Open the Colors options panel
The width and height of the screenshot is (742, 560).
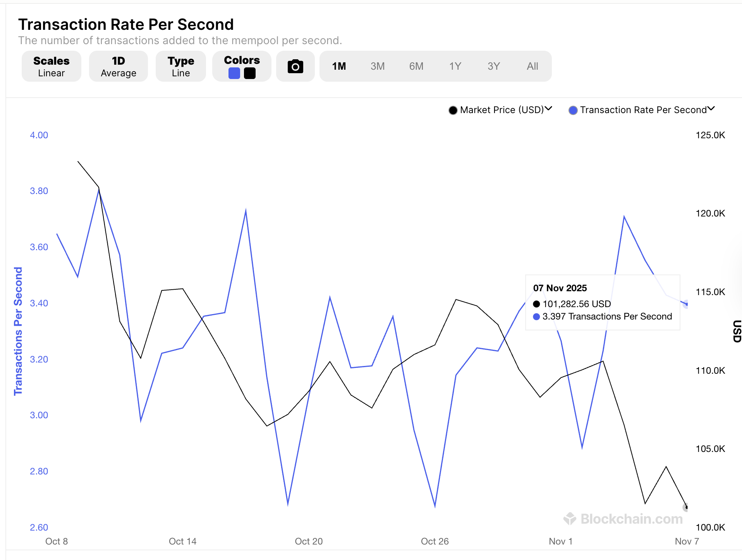pos(242,60)
